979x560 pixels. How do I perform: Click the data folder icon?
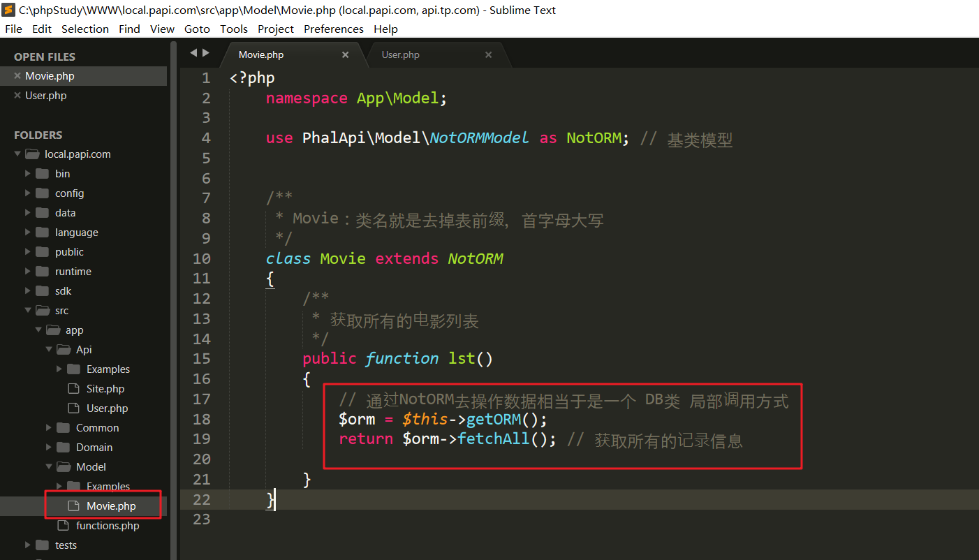(42, 213)
